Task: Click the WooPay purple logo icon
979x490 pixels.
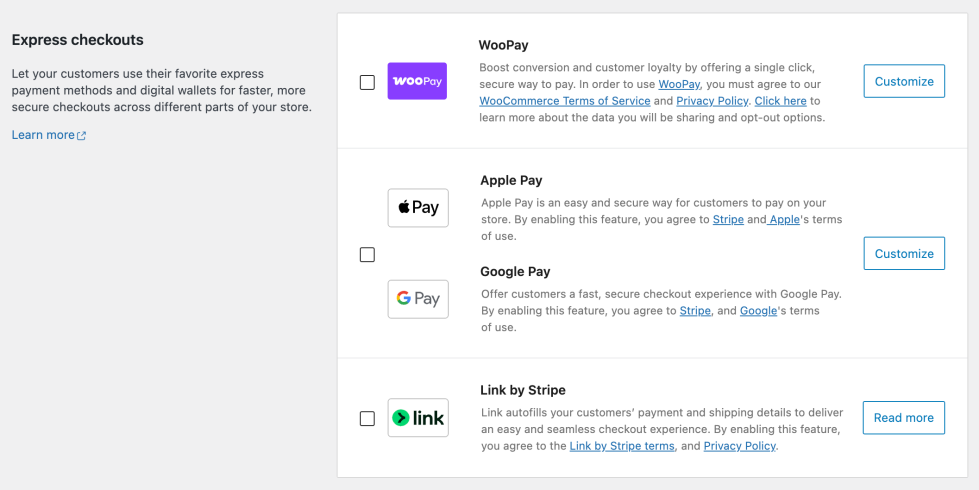Action: click(417, 81)
